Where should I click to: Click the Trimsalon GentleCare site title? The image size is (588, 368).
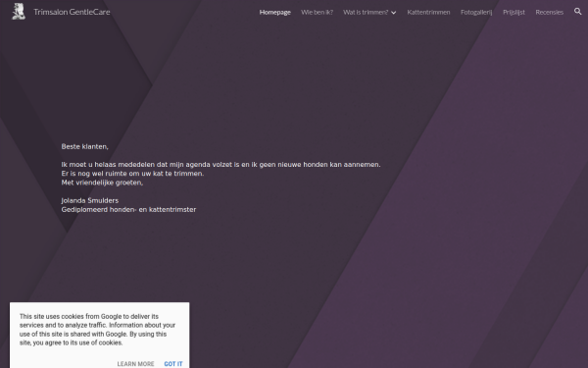click(72, 12)
